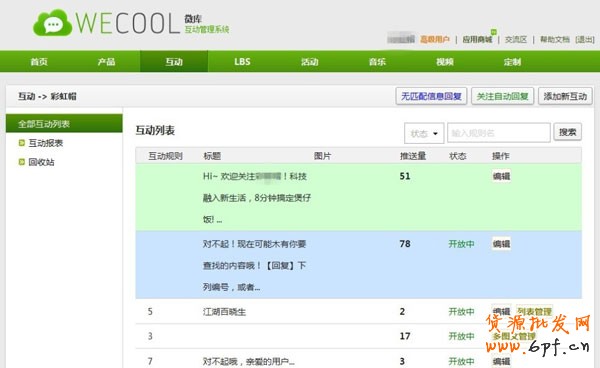Click 列表管理 for the 江湖百晓生 row
The width and height of the screenshot is (600, 368).
pyautogui.click(x=534, y=311)
